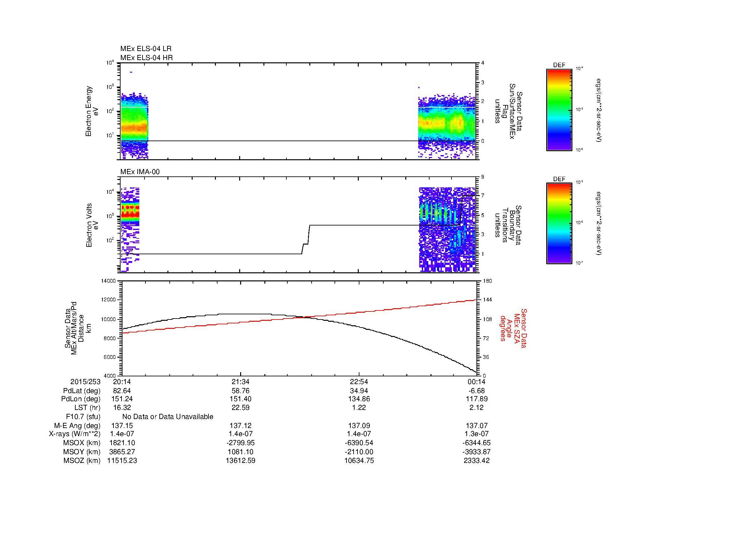Select the '22:54' time axis label
This screenshot has width=756, height=534.
pos(359,382)
